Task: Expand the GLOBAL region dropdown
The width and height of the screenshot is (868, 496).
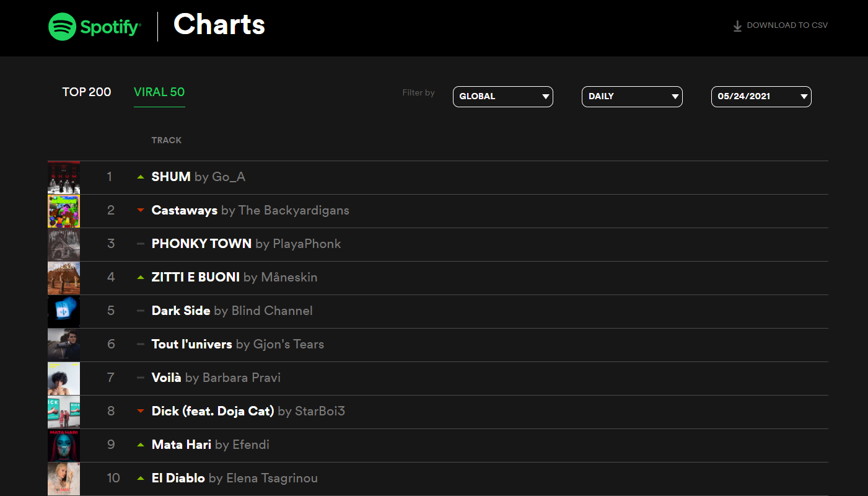Action: [x=502, y=97]
